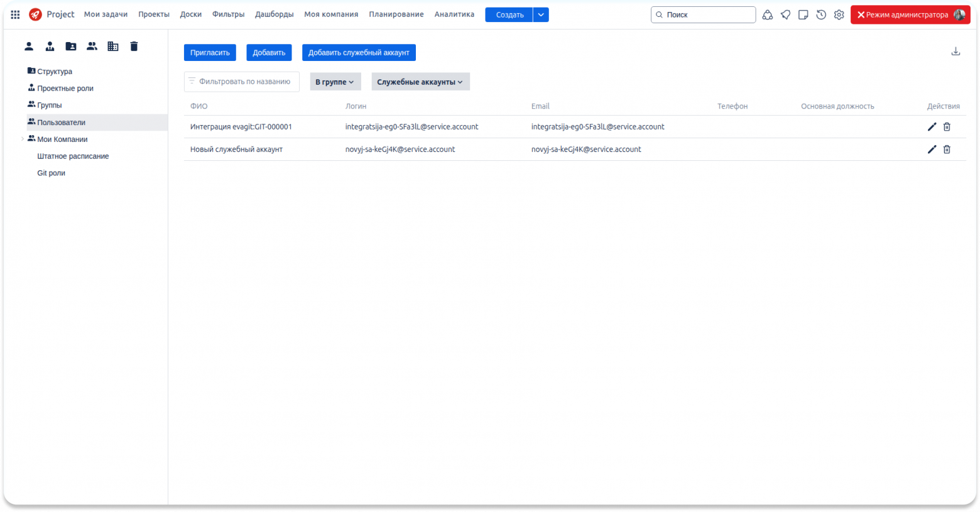Screen dimensions: 980x512
Task: Open the Служебные аккаунты filter dropdown
Action: tap(420, 82)
